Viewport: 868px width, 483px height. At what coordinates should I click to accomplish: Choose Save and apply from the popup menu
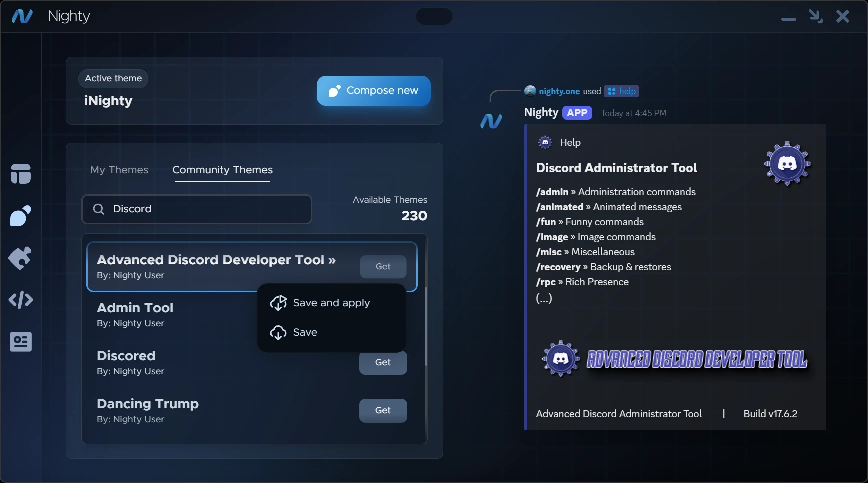tap(331, 303)
